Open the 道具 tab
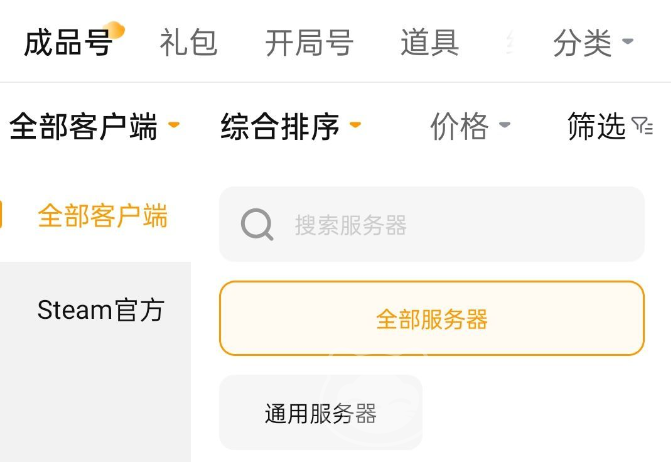 pyautogui.click(x=429, y=43)
